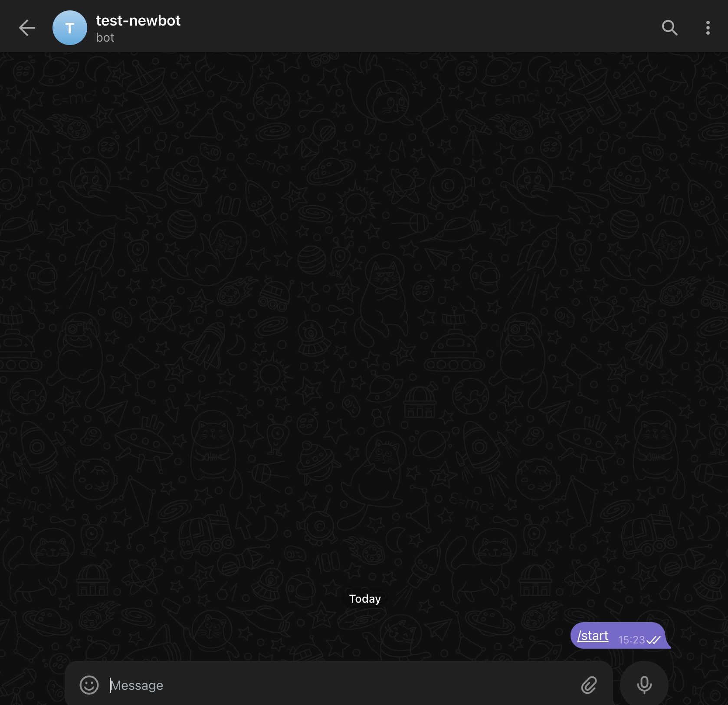Click the 15:23 message timestamp

coord(631,640)
